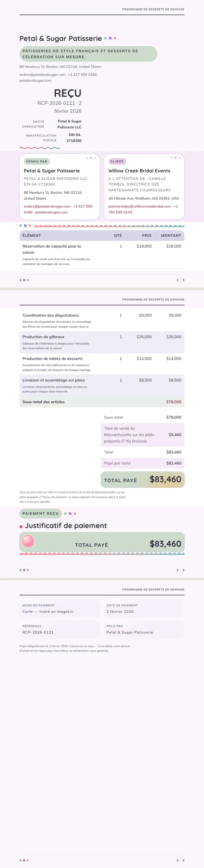Click the MODE DE PAIEMENT field
Screen dimensions: 204x868
[60, 609]
